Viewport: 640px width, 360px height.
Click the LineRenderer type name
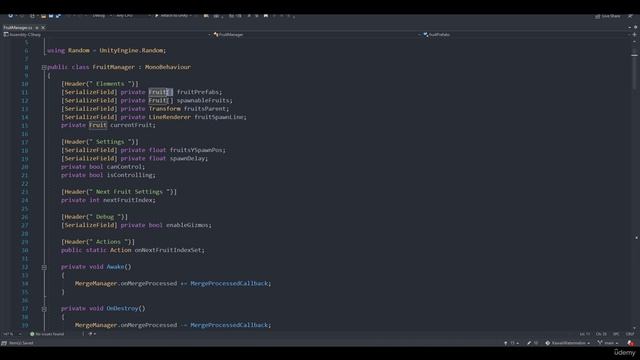click(169, 117)
